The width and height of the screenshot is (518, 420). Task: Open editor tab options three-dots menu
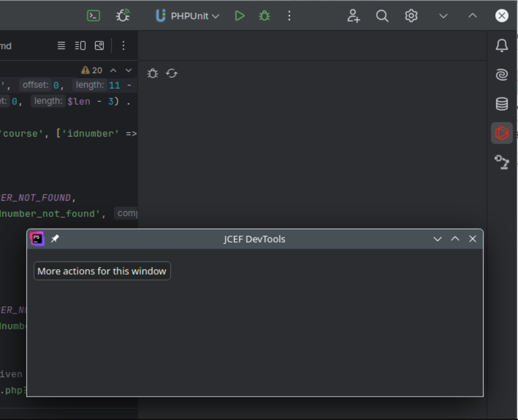coord(124,45)
